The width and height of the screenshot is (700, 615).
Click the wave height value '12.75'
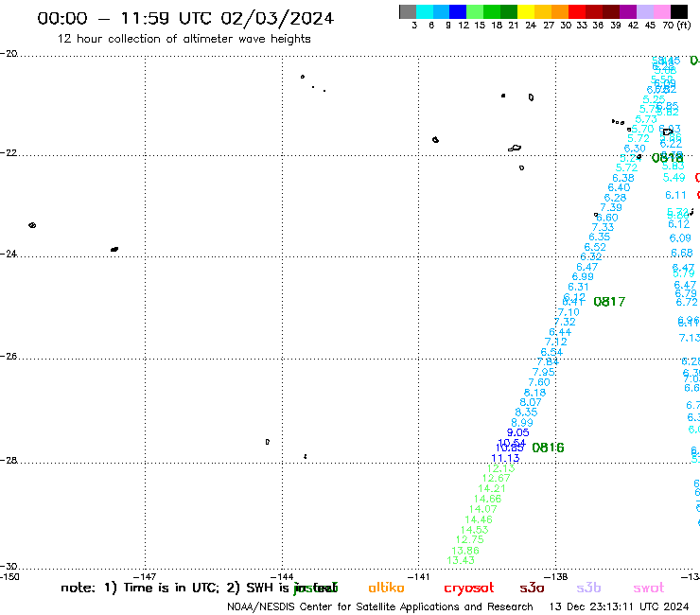pos(469,539)
